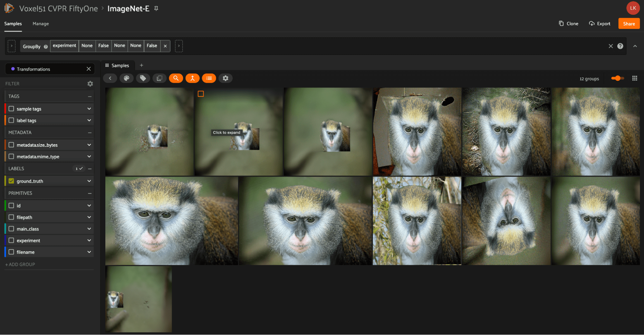Switch to the Manage tab
Screen dimensions: 644x335
[x=41, y=23]
